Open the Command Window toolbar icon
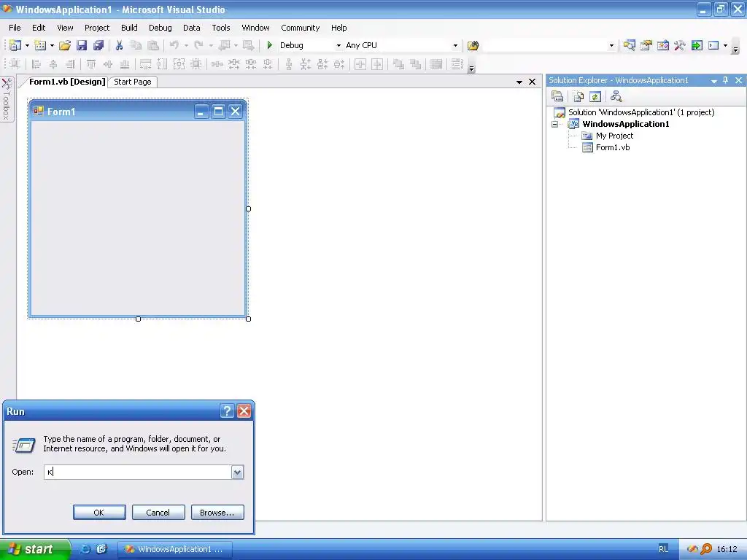The image size is (747, 560). tap(713, 45)
